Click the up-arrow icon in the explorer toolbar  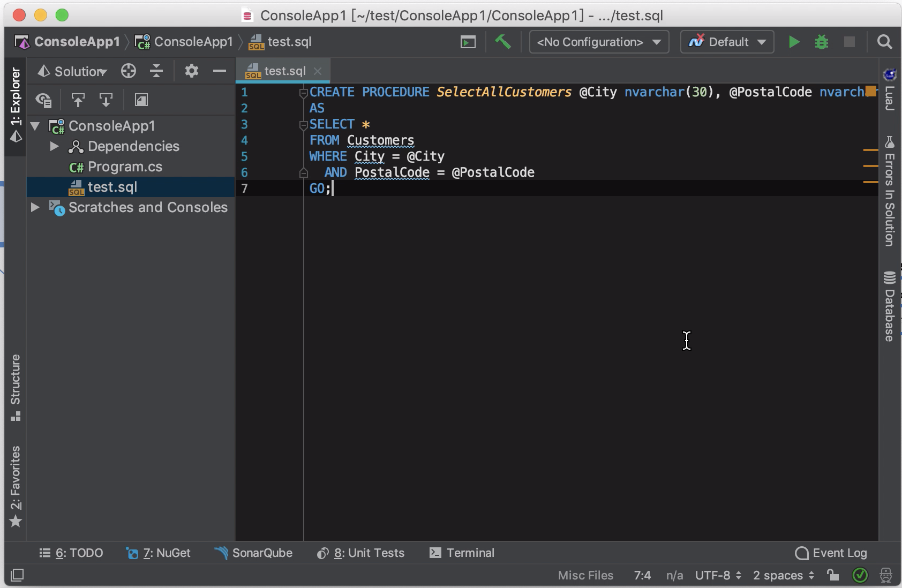pos(78,100)
